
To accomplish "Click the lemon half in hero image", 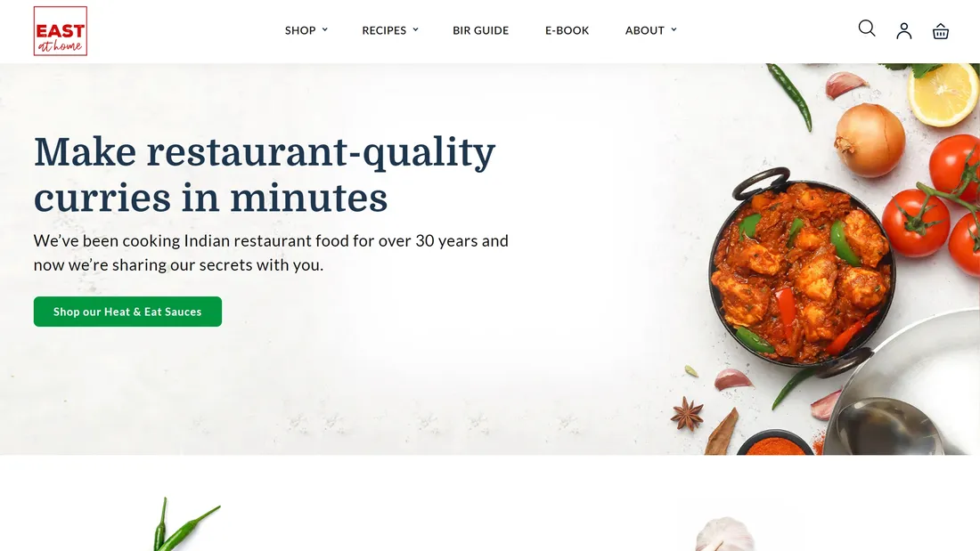I will 943,94.
